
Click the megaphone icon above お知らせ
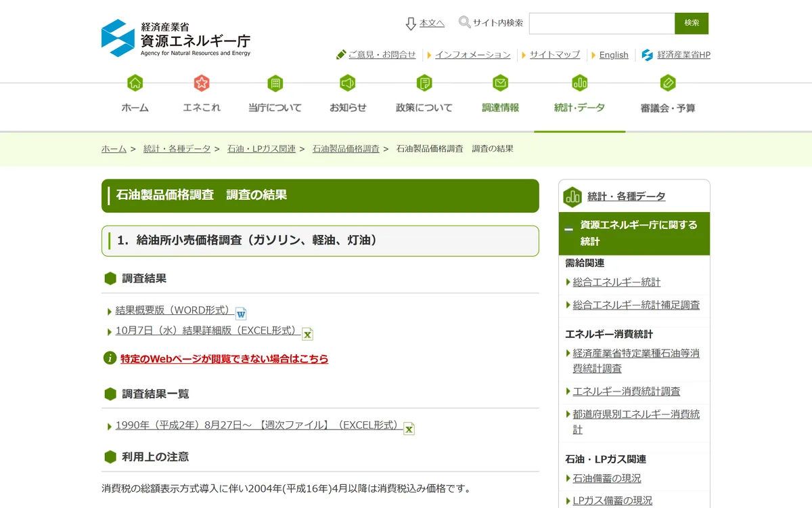348,83
